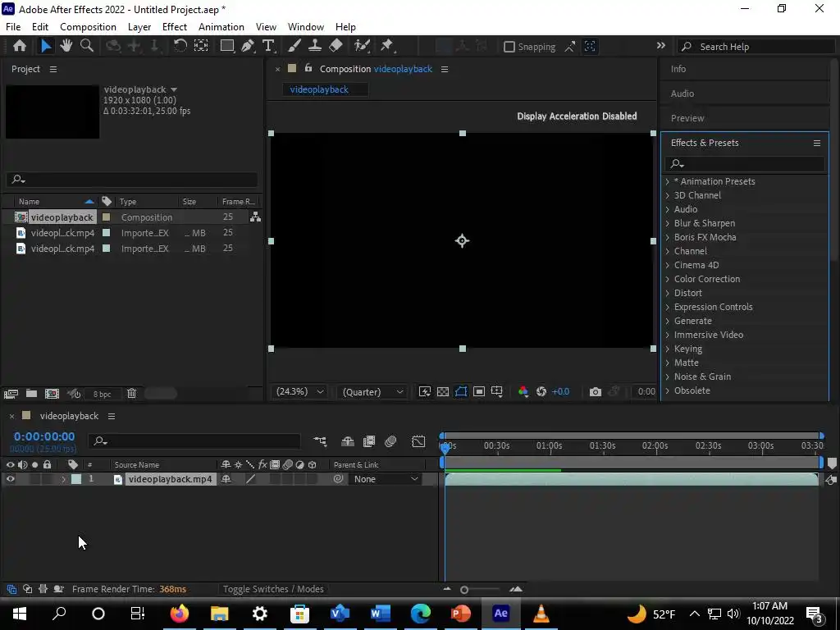840x630 pixels.
Task: Click the Reset Exposure icon
Action: [541, 392]
